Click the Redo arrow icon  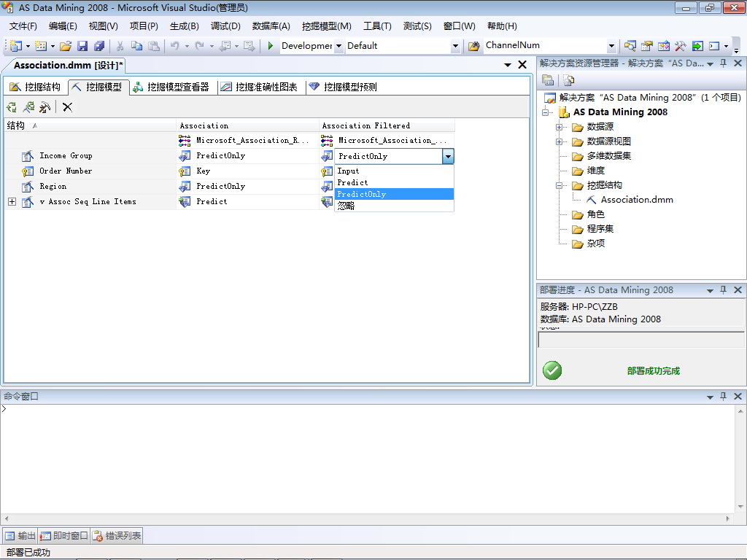[200, 46]
